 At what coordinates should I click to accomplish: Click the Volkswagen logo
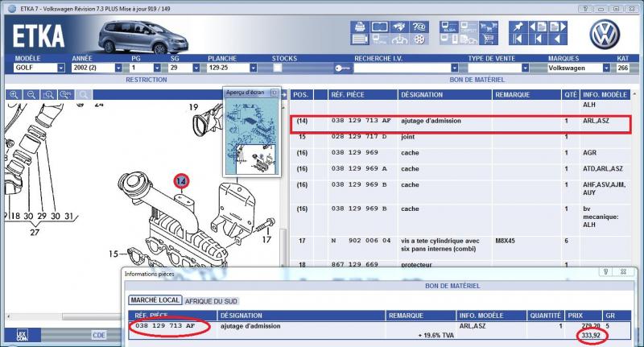coord(605,35)
